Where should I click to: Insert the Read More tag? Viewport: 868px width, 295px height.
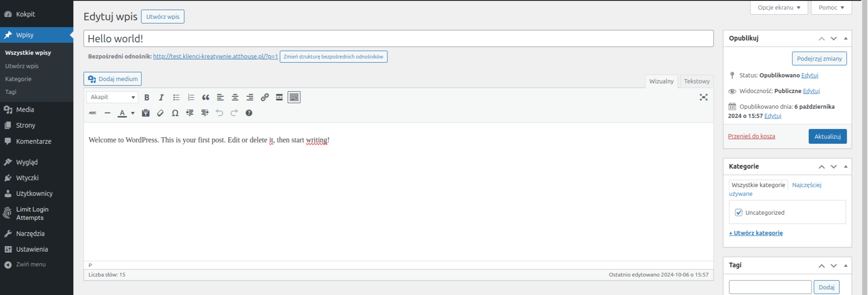[279, 97]
